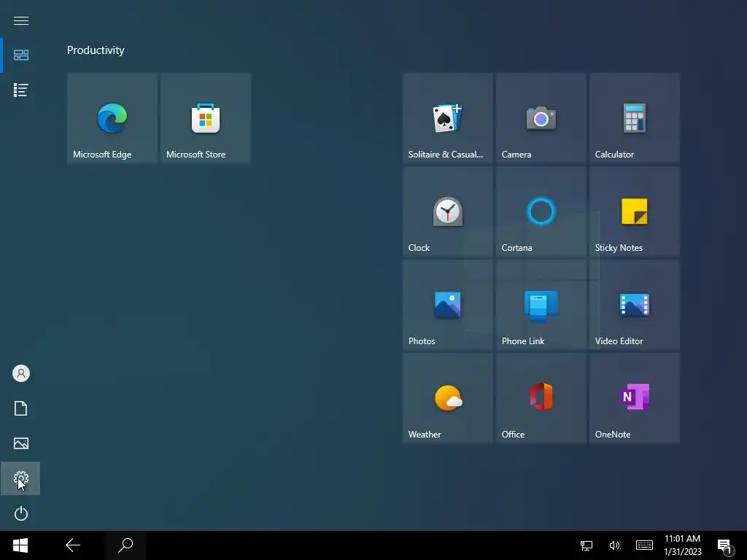
Task: Open the OneNote tile
Action: coord(634,398)
